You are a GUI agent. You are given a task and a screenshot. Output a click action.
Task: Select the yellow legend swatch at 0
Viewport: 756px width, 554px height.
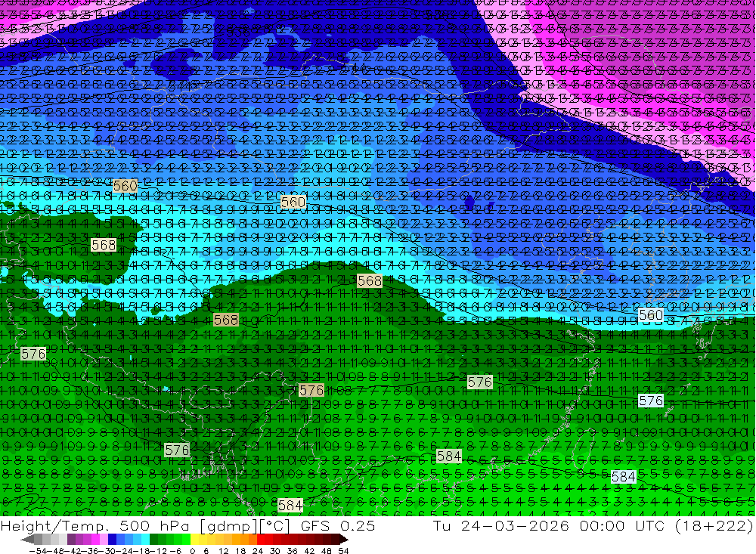[195, 540]
